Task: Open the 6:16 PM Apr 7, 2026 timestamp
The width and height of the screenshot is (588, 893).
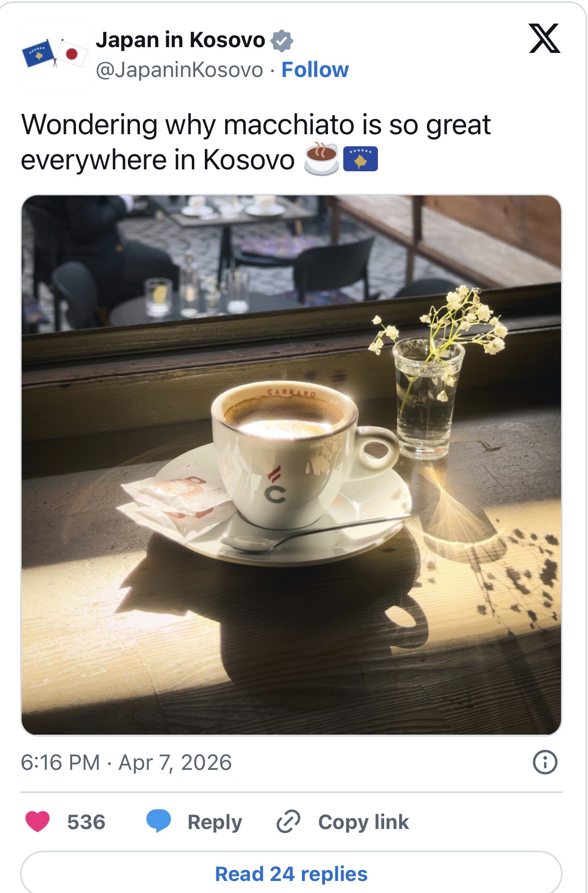Action: click(126, 763)
